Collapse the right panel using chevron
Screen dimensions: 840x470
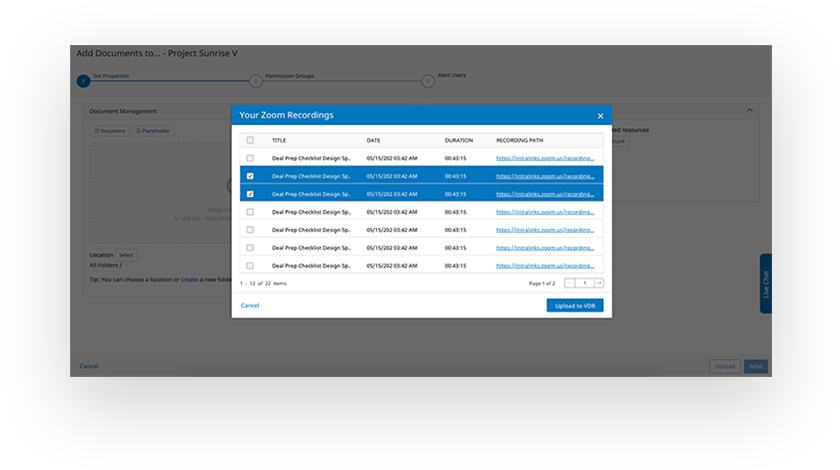click(x=749, y=110)
